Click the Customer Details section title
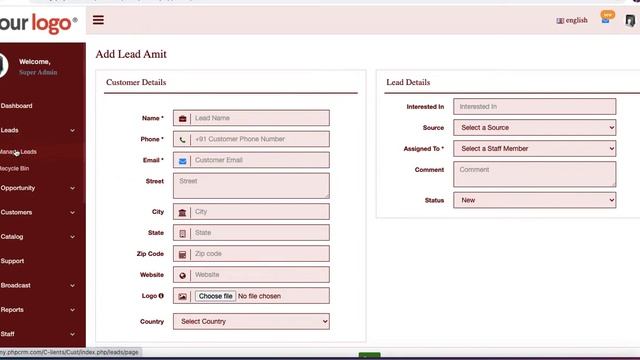Image resolution: width=640 pixels, height=360 pixels. click(x=136, y=82)
